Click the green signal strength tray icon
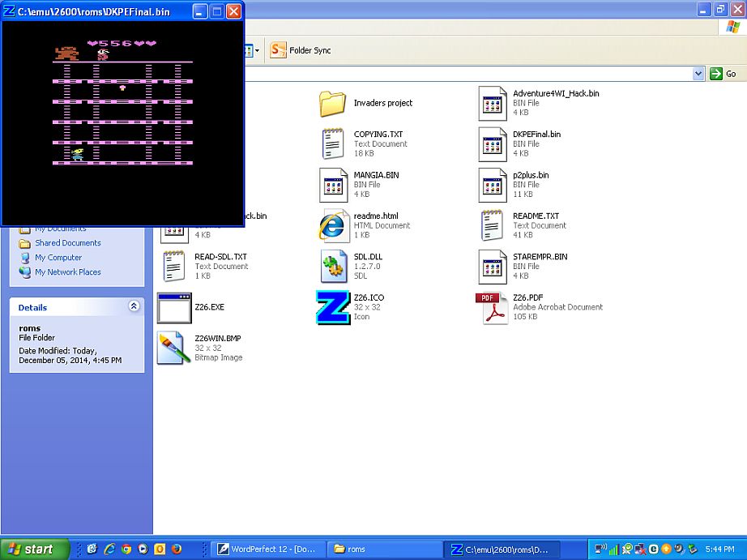This screenshot has width=747, height=560. (x=613, y=549)
